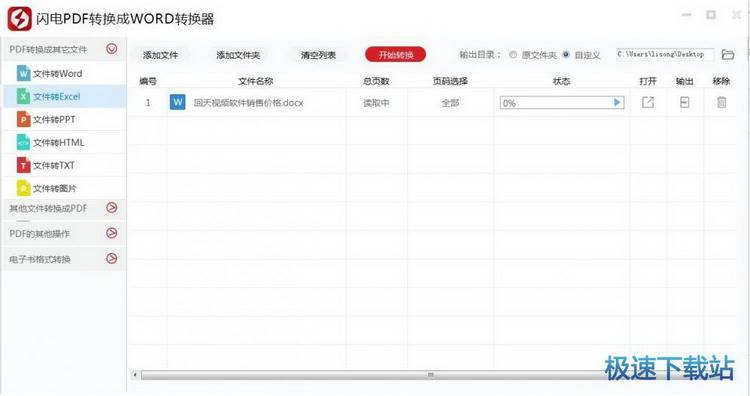
Task: Click the HTML icon beside 文件转HTML
Action: tap(23, 142)
